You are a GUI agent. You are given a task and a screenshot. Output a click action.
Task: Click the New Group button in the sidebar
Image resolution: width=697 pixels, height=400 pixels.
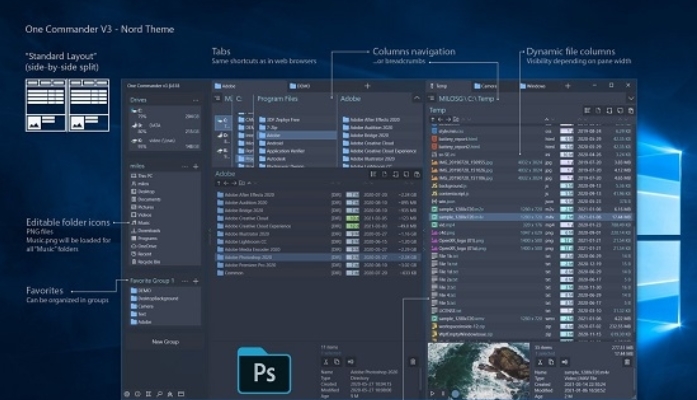tap(165, 342)
